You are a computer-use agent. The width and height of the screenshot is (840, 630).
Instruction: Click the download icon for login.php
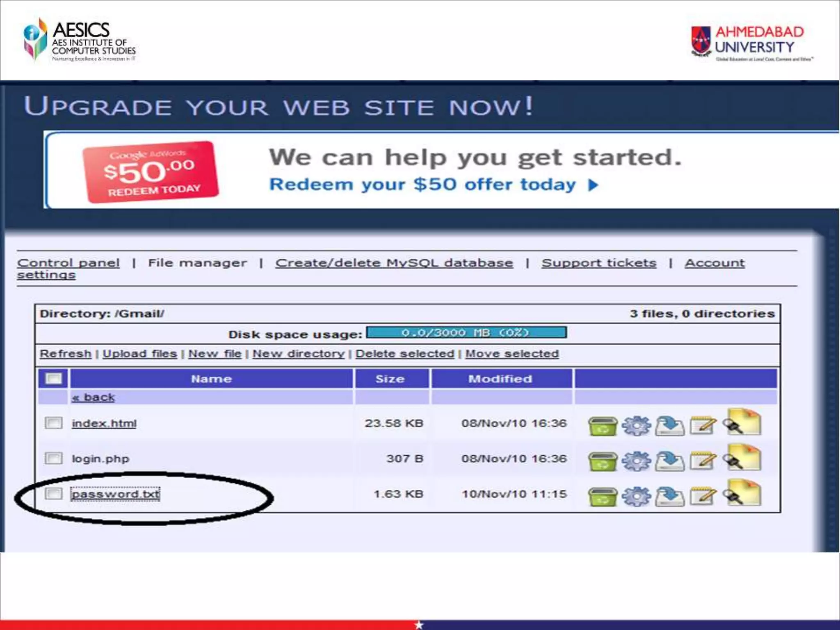click(x=669, y=461)
